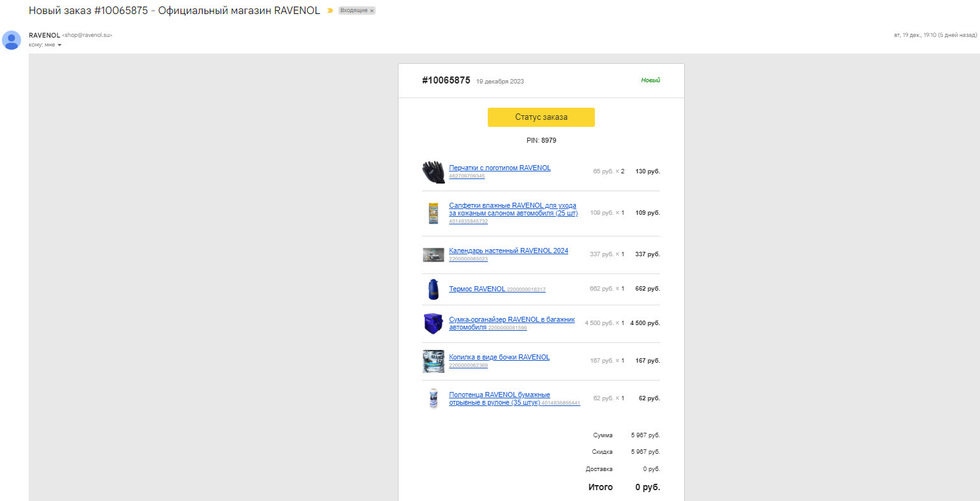
Task: Remove the Входящие label with its x
Action: (x=372, y=11)
